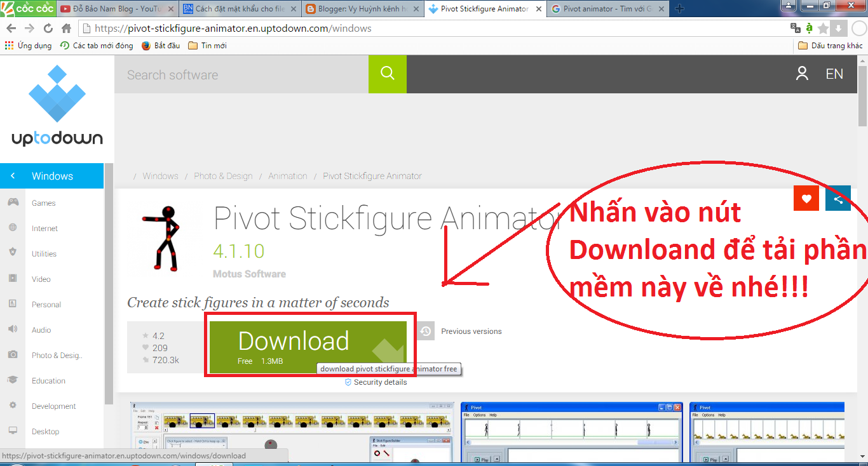
Task: Click the blue share icon
Action: click(x=838, y=199)
